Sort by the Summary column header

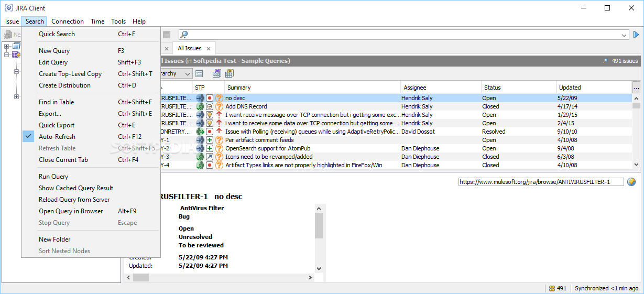[313, 88]
